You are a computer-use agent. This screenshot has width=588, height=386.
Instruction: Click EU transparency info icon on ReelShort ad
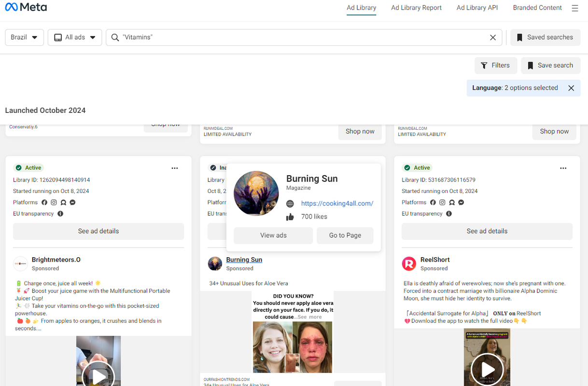449,214
